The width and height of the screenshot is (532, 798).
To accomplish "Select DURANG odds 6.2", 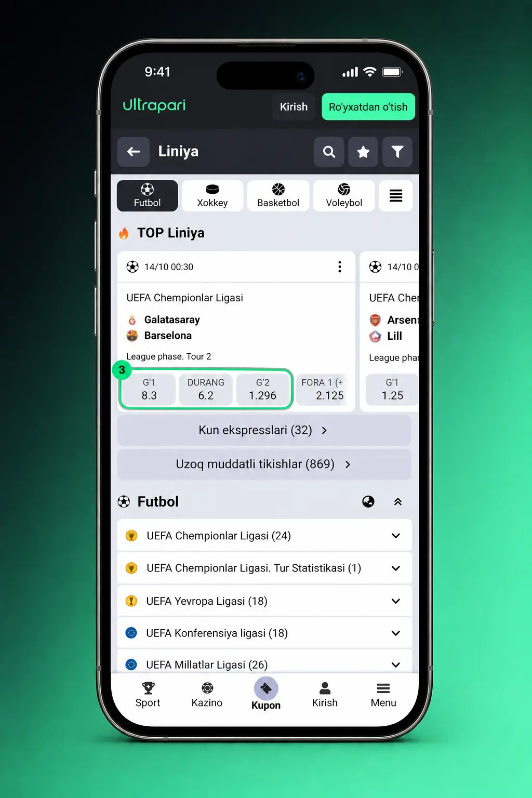I will [x=206, y=389].
